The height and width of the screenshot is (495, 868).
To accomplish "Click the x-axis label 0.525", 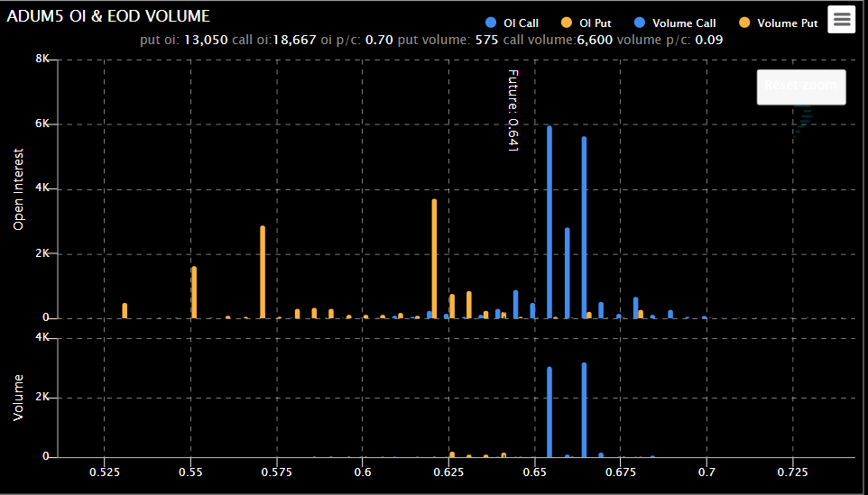I will pyautogui.click(x=104, y=472).
